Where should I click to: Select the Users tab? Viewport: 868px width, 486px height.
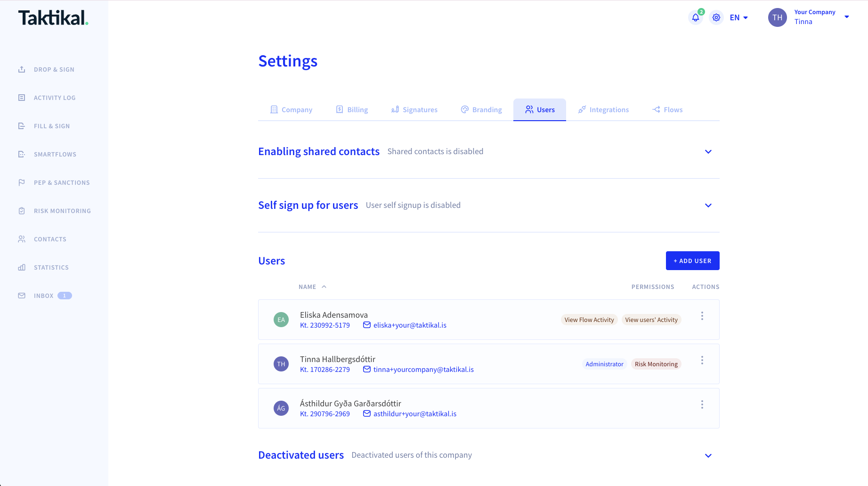[x=540, y=109]
